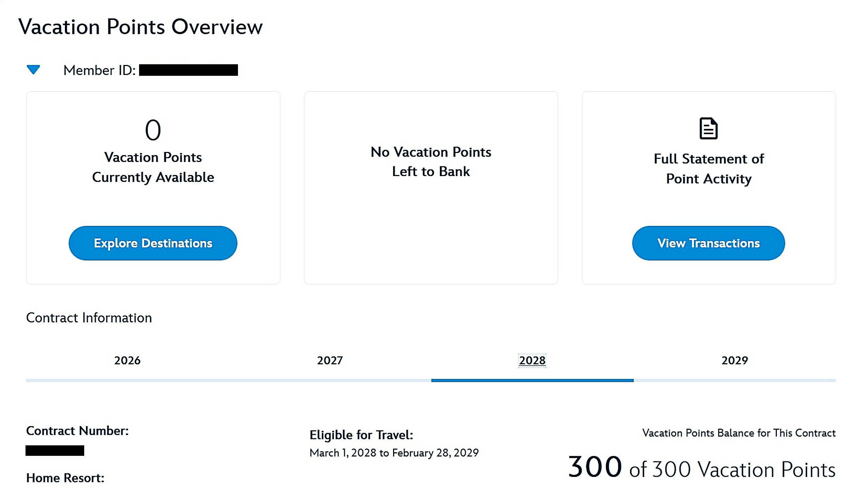Click the View Transactions button

coord(708,243)
